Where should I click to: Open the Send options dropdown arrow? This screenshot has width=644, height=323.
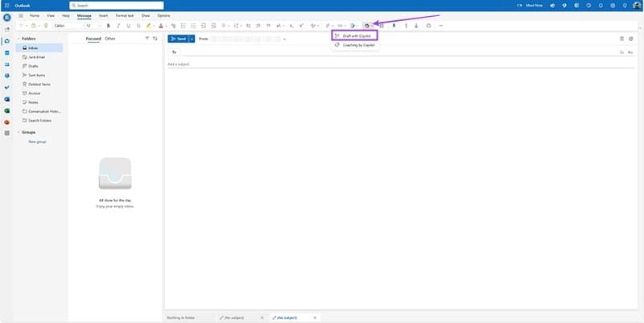pos(192,39)
